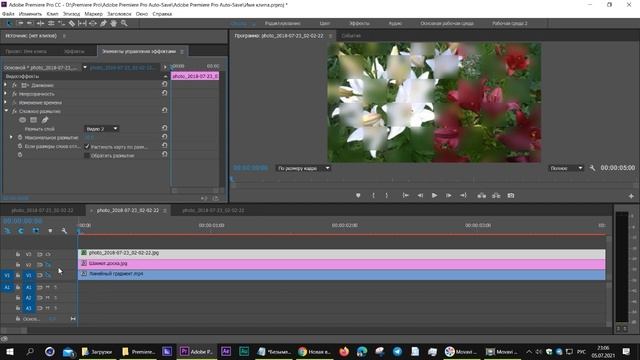640x360 pixels.
Task: Open Adobe After Effects from taskbar
Action: [226, 351]
